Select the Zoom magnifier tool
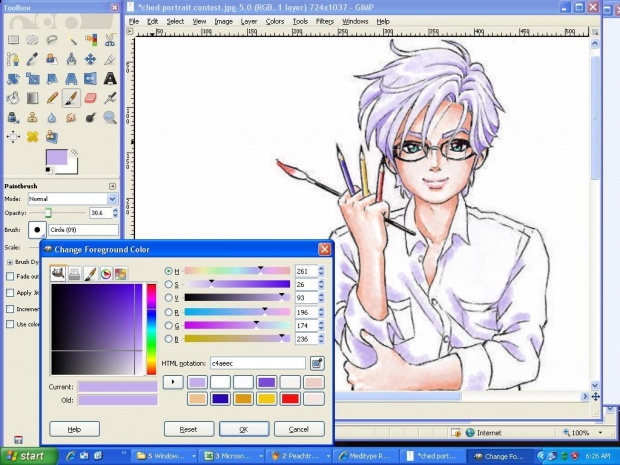Image resolution: width=620 pixels, height=465 pixels. point(110,117)
